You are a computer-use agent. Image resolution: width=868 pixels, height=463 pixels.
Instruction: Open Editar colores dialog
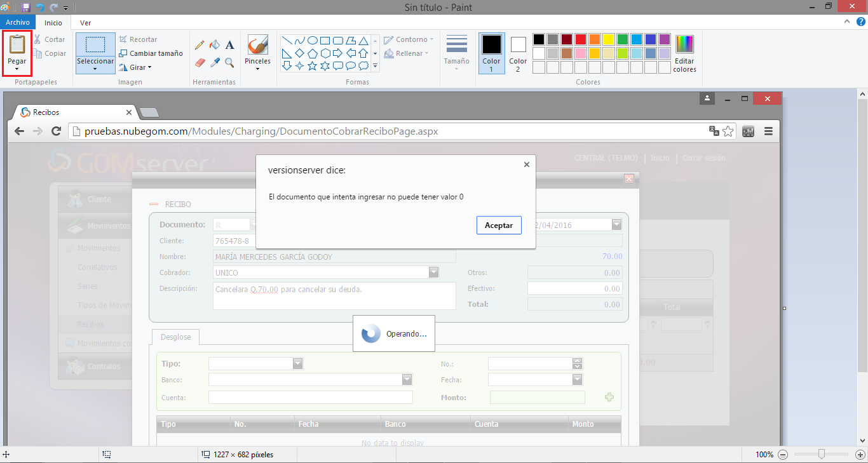(684, 53)
